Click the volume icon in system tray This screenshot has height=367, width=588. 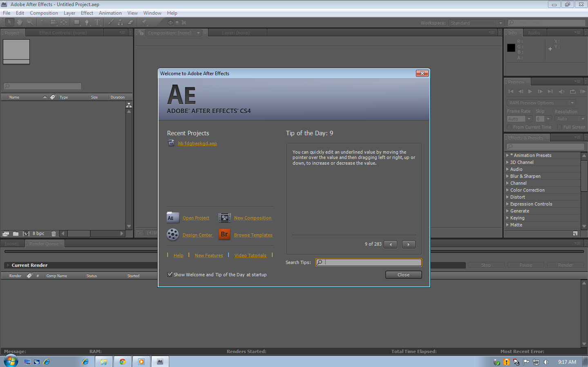[x=546, y=362]
